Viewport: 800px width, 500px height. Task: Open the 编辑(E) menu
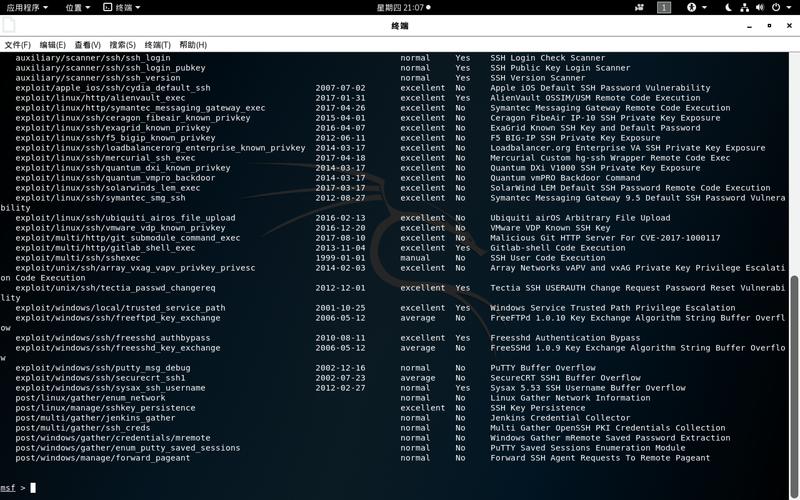(53, 45)
